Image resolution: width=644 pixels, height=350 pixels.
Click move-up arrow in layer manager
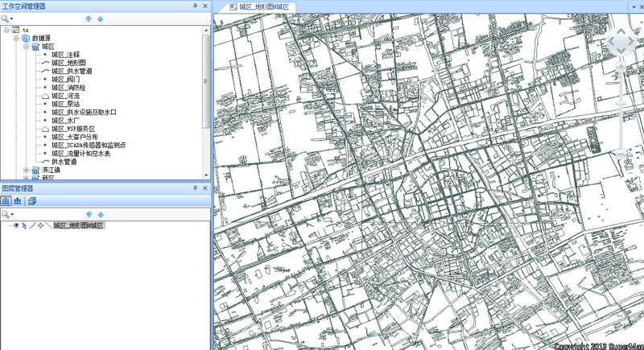point(101,214)
